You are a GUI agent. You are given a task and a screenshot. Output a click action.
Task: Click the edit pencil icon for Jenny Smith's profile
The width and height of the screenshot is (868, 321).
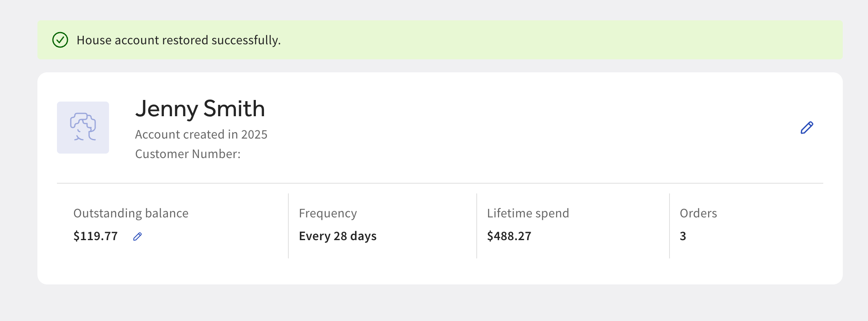(807, 128)
